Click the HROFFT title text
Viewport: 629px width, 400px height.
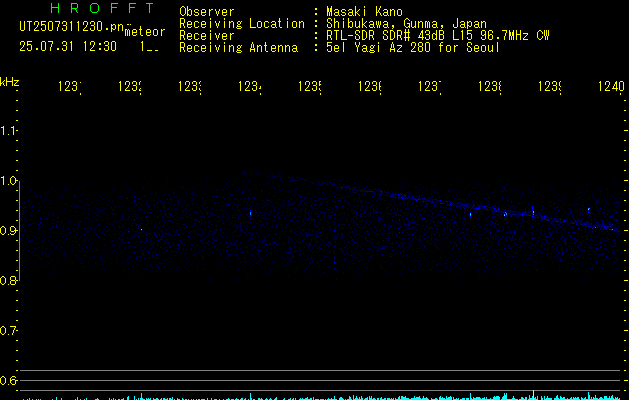click(x=102, y=8)
